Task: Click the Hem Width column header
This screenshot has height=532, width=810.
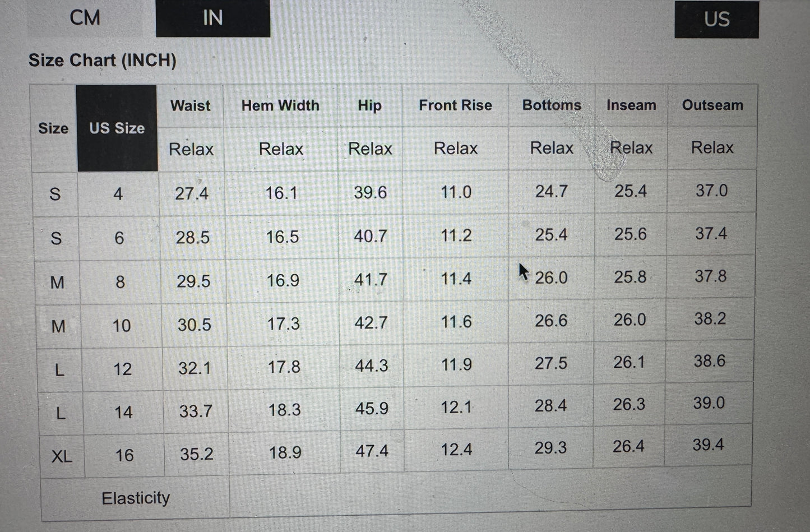Action: (280, 105)
